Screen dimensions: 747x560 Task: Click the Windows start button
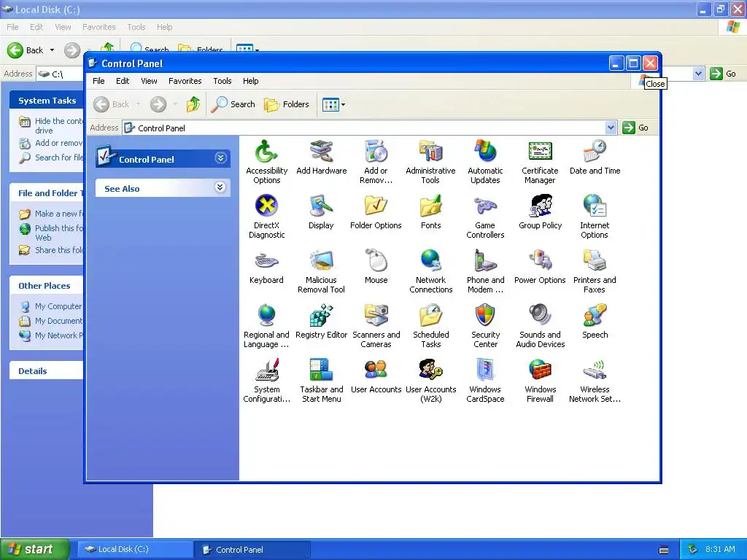pyautogui.click(x=34, y=549)
